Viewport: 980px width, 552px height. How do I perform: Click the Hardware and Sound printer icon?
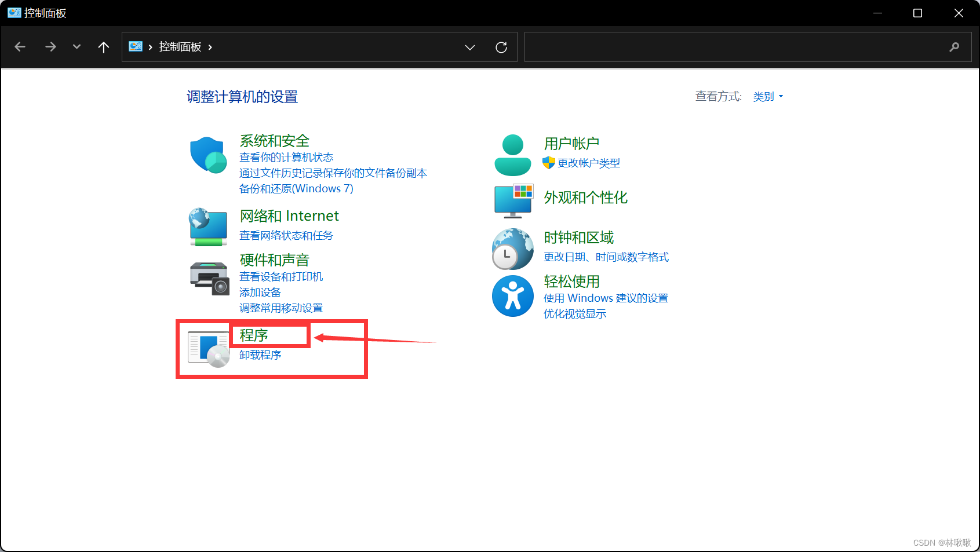pyautogui.click(x=210, y=278)
